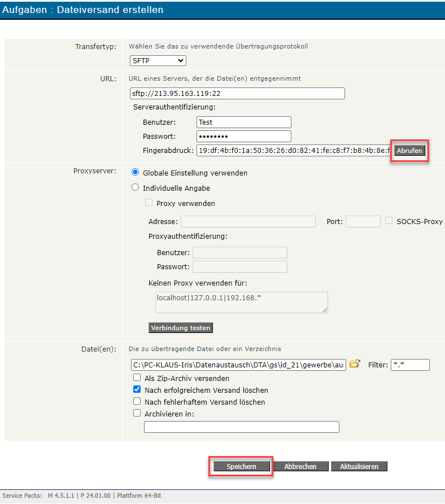Tick 'Nach fehlerhaftem Versand löschen' checkbox
Viewport: 445px width, 504px height.
click(137, 402)
